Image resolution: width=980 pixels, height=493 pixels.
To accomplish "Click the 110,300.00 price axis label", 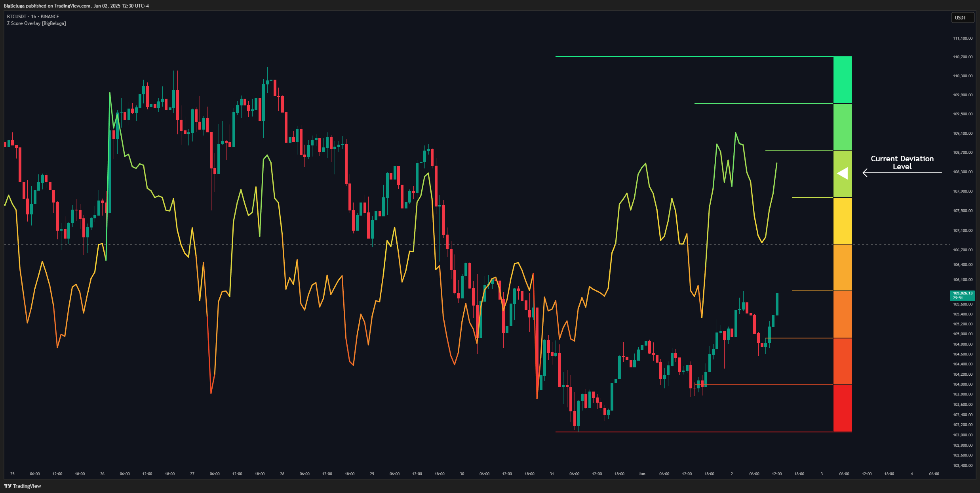I will [x=963, y=76].
